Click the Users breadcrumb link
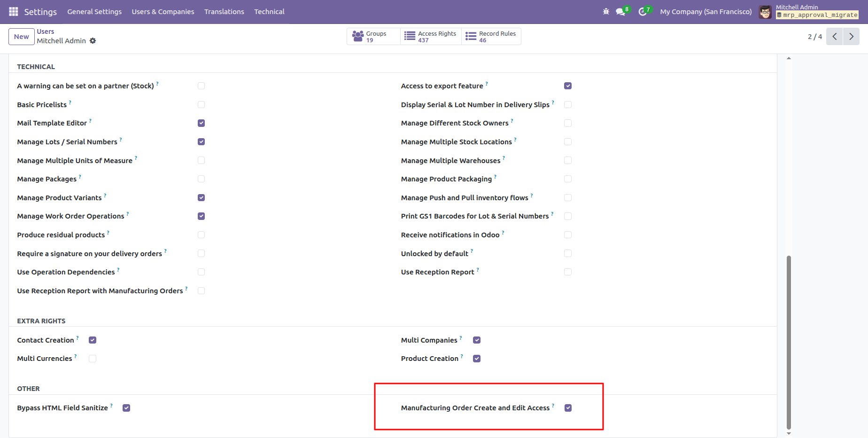Image resolution: width=868 pixels, height=438 pixels. click(x=46, y=31)
